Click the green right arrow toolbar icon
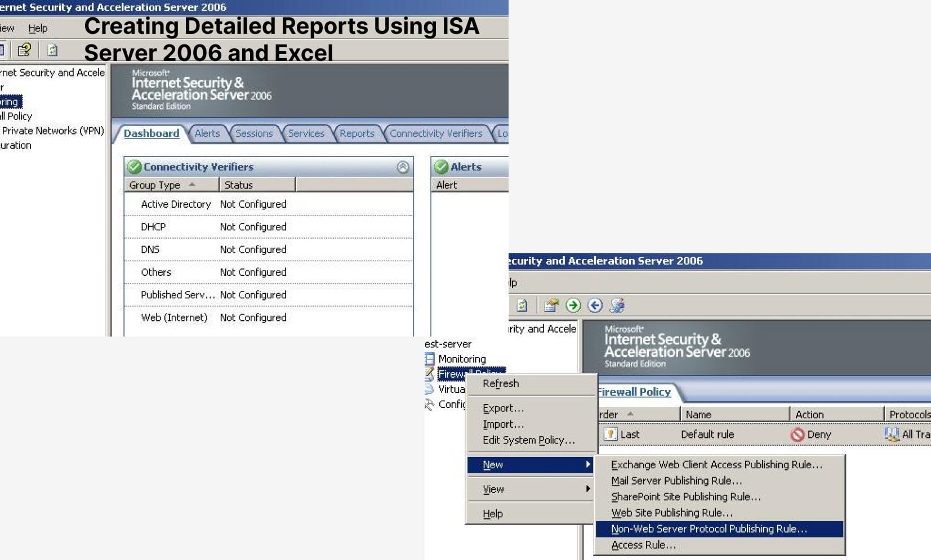 (573, 305)
